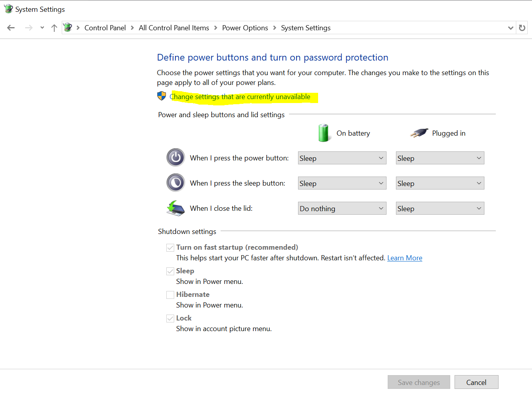Screen dimensions: 532x394
Task: Click the Forward navigation arrow
Action: [x=29, y=28]
